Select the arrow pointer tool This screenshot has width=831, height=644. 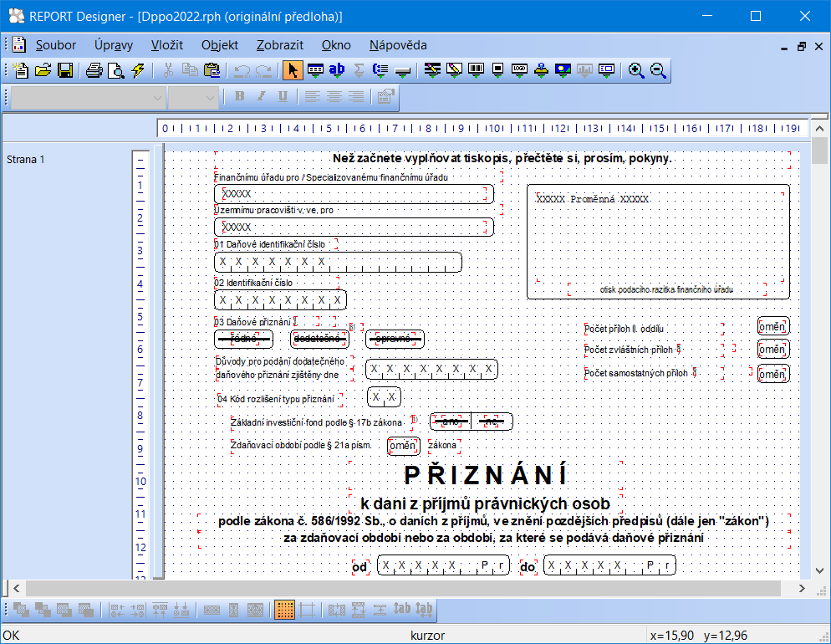tap(293, 70)
